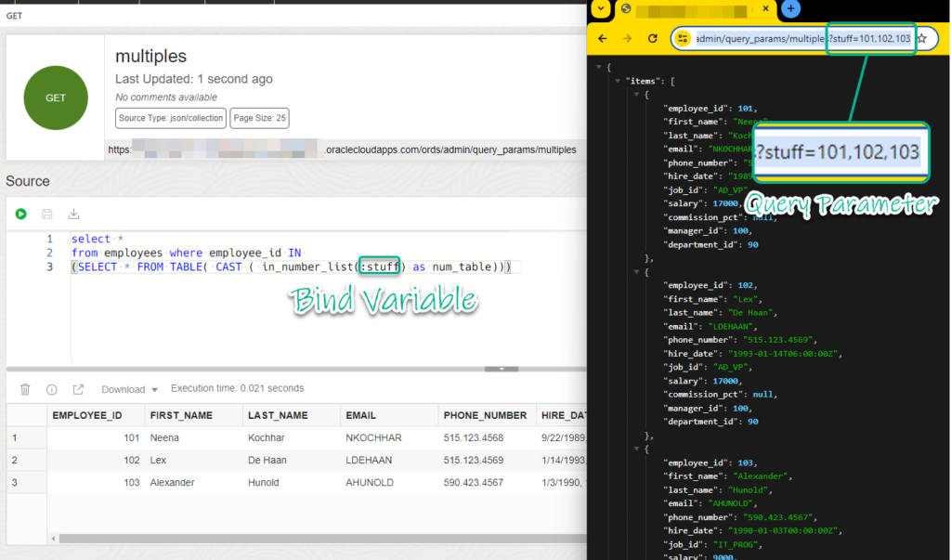Click the browser back arrow
951x560 pixels.
604,38
